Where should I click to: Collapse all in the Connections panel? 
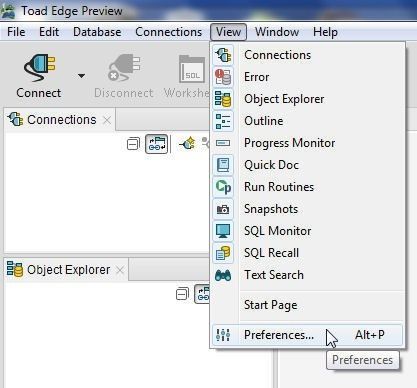coord(133,144)
